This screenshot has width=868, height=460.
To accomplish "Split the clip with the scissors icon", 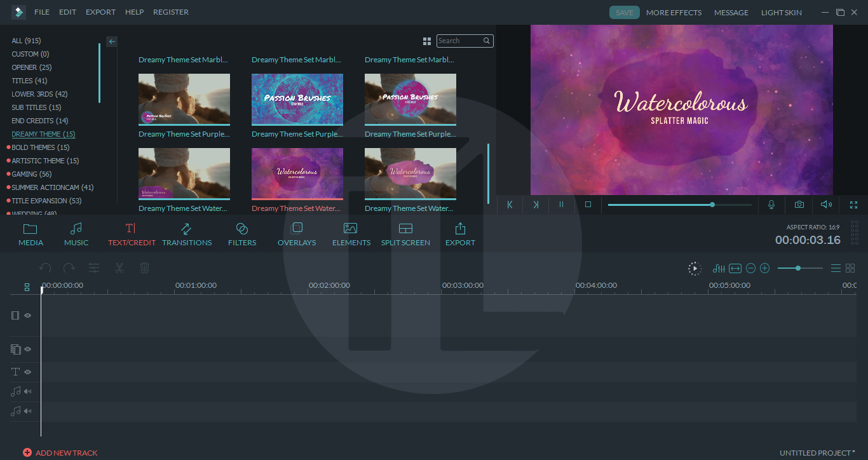I will pyautogui.click(x=119, y=267).
